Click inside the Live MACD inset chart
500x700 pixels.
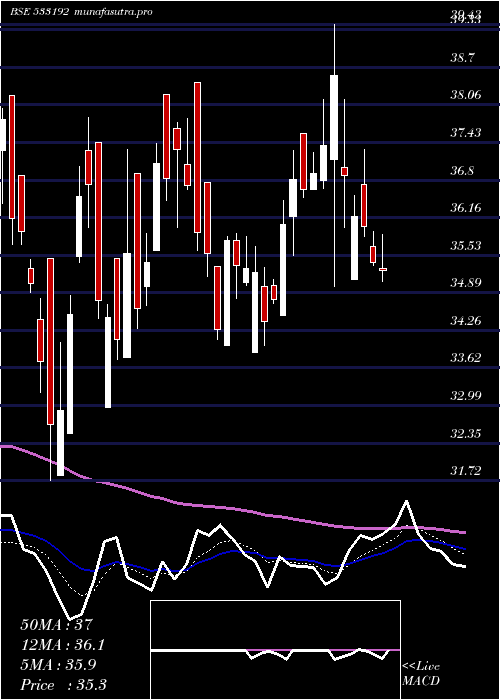pyautogui.click(x=275, y=650)
